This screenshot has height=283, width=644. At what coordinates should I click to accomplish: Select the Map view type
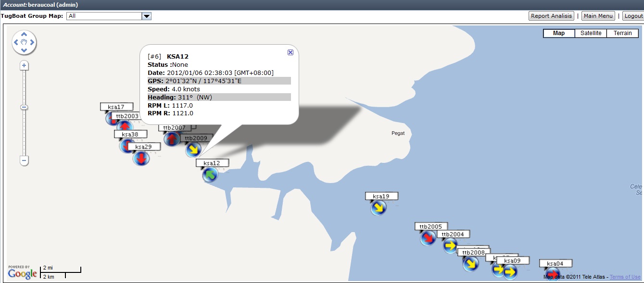pyautogui.click(x=559, y=33)
